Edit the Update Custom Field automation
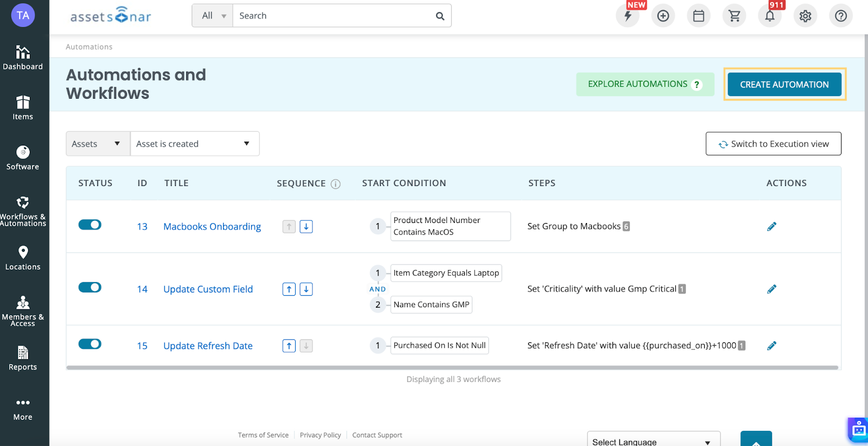This screenshot has width=868, height=446. coord(771,289)
